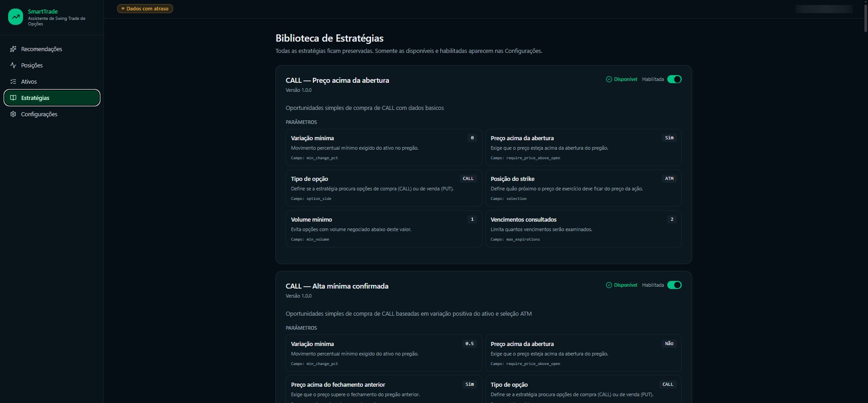Click the Dados com atraso badge
The width and height of the screenshot is (868, 403).
(x=145, y=9)
